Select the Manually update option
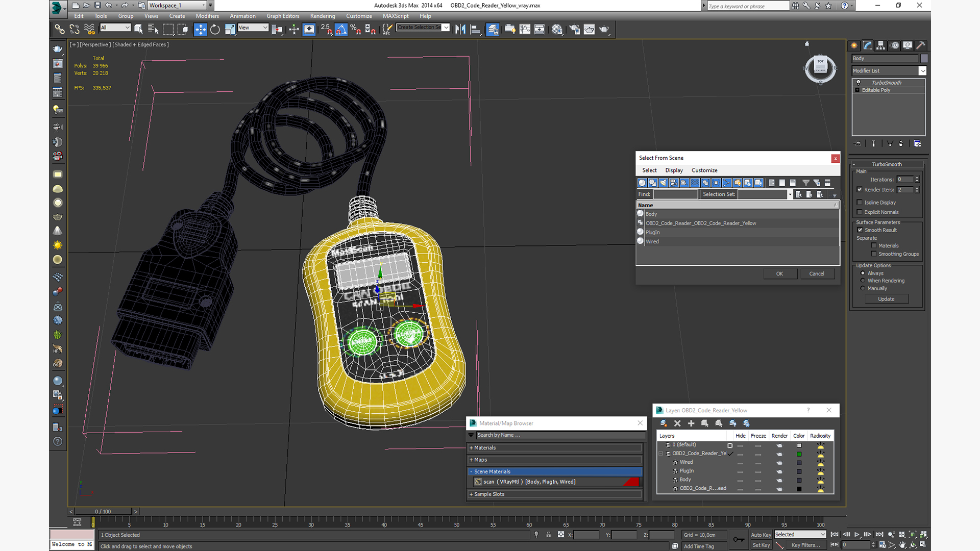 coord(863,288)
